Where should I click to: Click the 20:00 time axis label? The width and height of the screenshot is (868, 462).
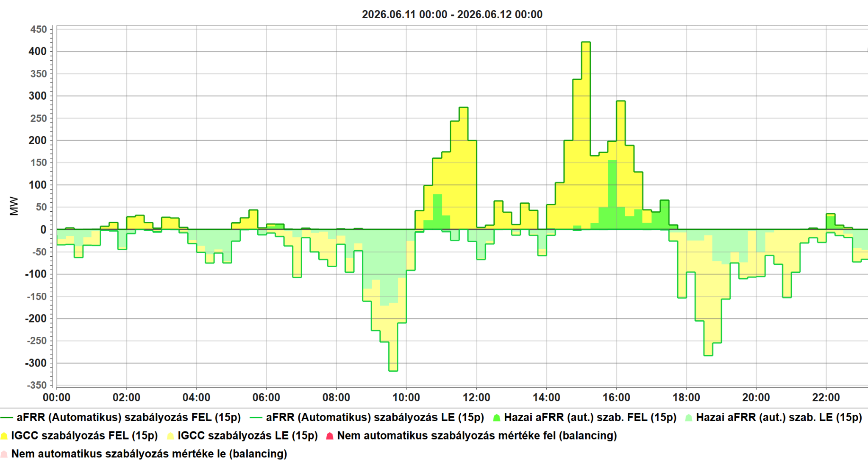click(756, 398)
